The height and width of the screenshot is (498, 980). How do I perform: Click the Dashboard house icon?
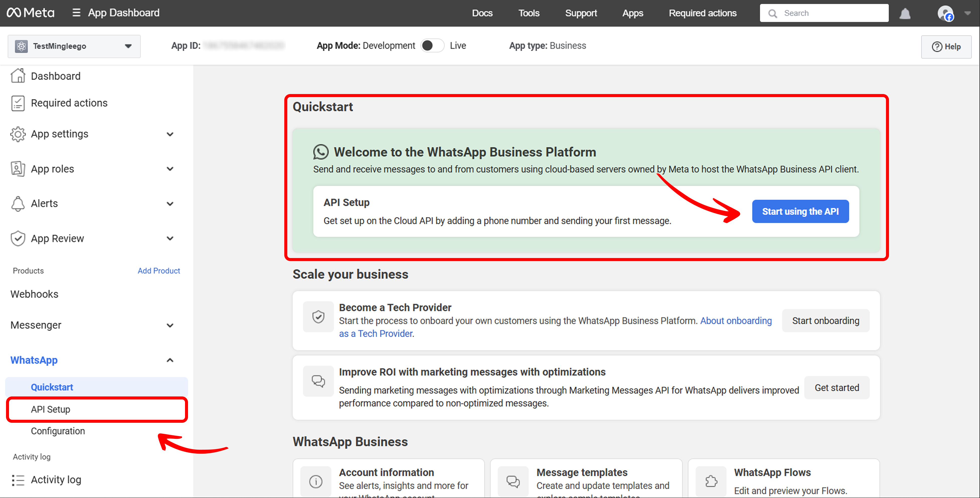[18, 76]
